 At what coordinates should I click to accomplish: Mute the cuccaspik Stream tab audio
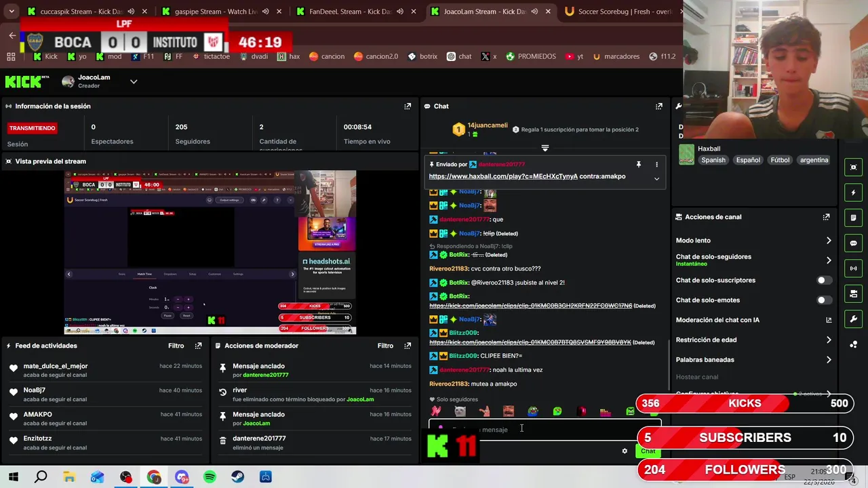click(x=131, y=12)
